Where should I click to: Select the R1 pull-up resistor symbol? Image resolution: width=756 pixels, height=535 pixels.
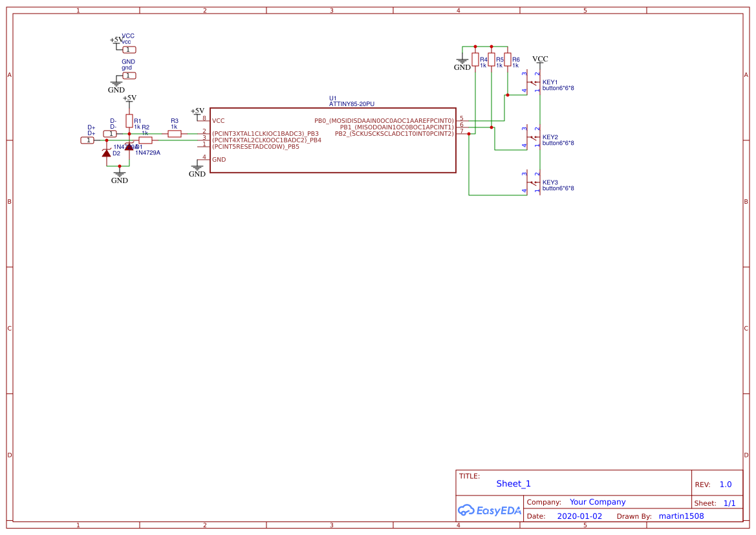(129, 121)
